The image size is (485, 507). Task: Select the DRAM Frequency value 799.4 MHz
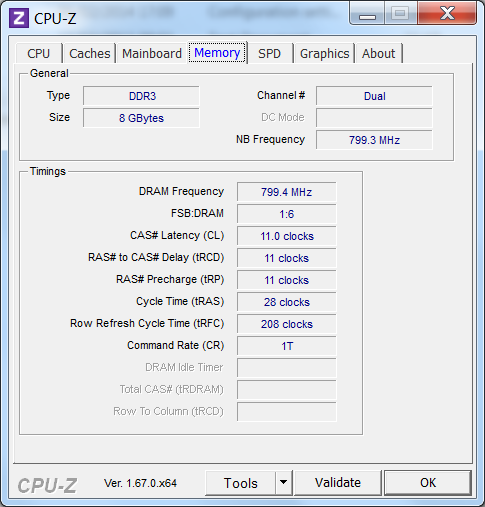point(287,192)
